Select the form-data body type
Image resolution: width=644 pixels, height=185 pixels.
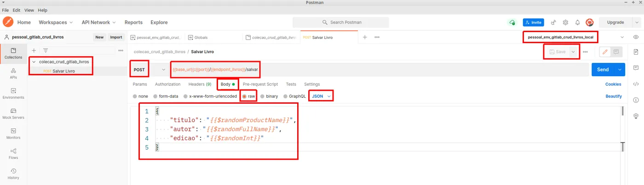coord(166,96)
